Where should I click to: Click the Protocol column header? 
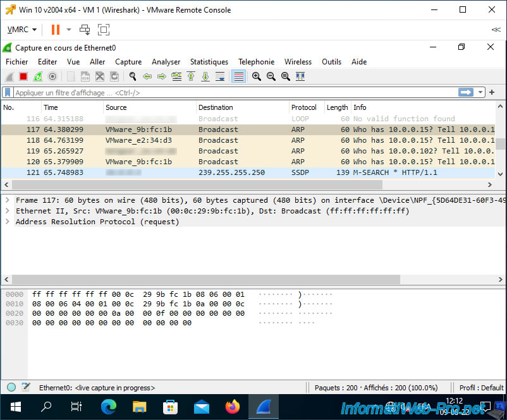[304, 107]
